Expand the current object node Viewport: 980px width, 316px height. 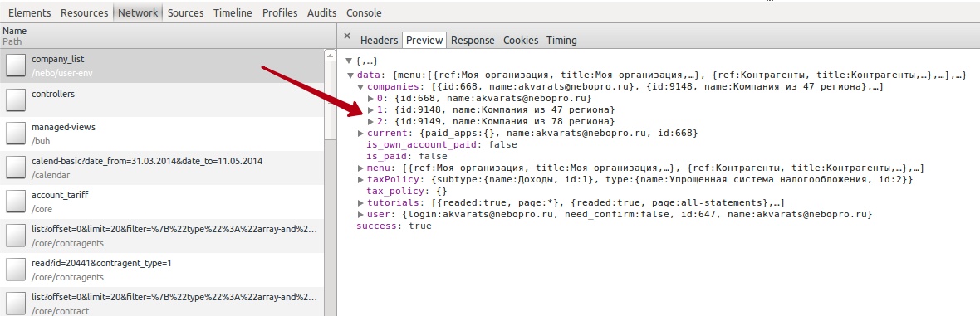pos(360,133)
